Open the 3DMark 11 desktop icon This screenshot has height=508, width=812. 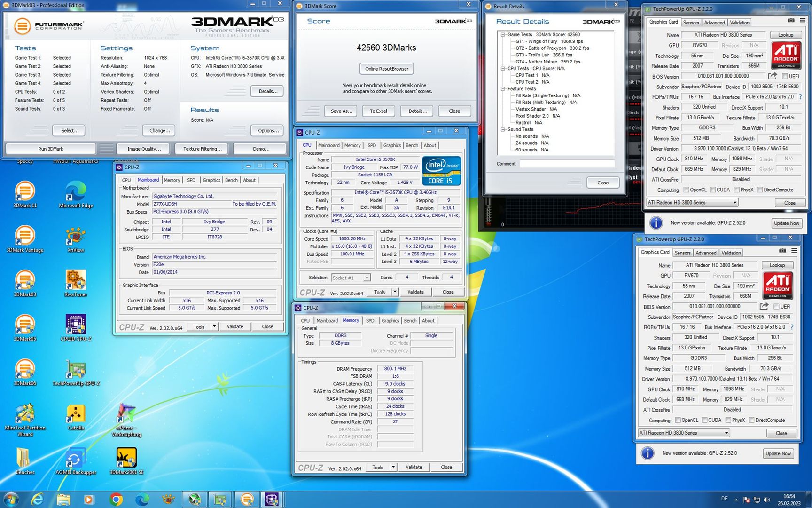[x=25, y=195]
